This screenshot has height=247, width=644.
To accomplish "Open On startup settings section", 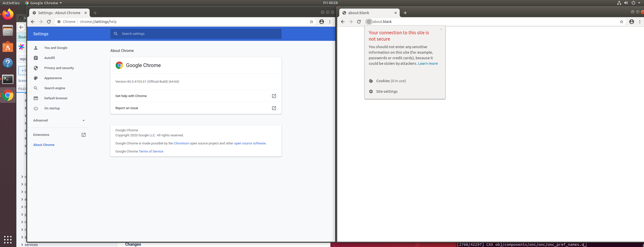I will (x=52, y=108).
